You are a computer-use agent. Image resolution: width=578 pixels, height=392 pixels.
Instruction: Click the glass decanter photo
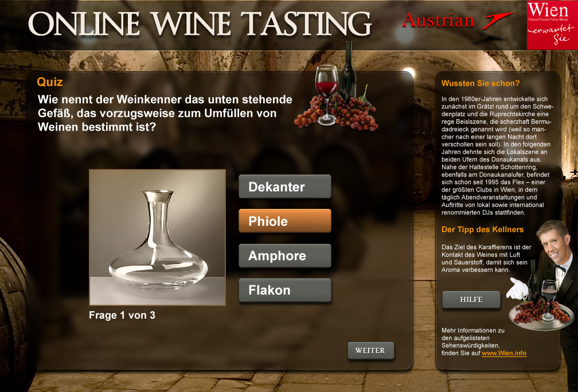[x=157, y=238]
